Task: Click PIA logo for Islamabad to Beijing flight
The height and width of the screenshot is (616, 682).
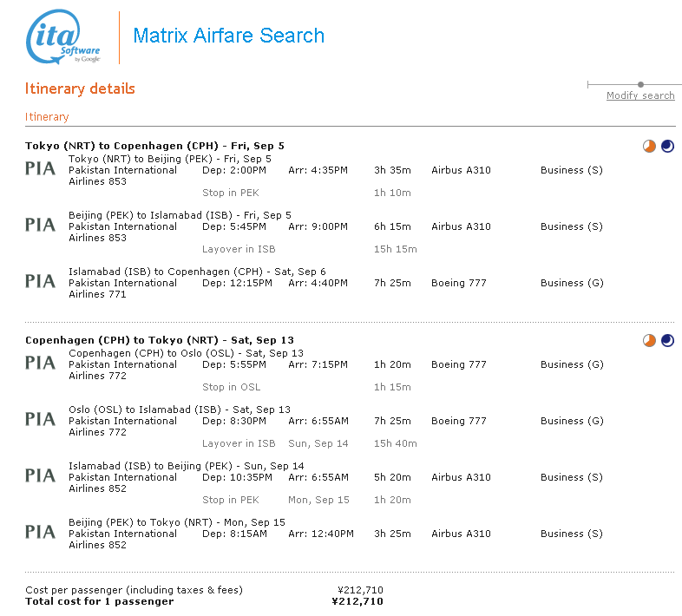Action: pos(41,475)
